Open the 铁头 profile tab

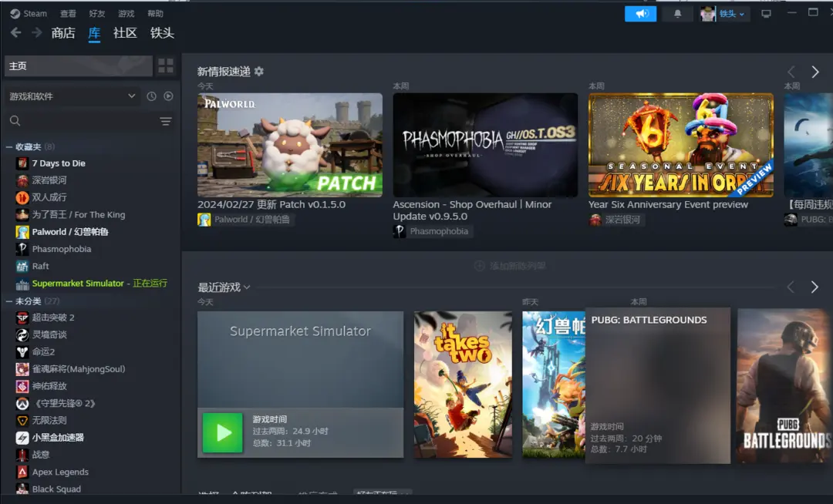(162, 33)
